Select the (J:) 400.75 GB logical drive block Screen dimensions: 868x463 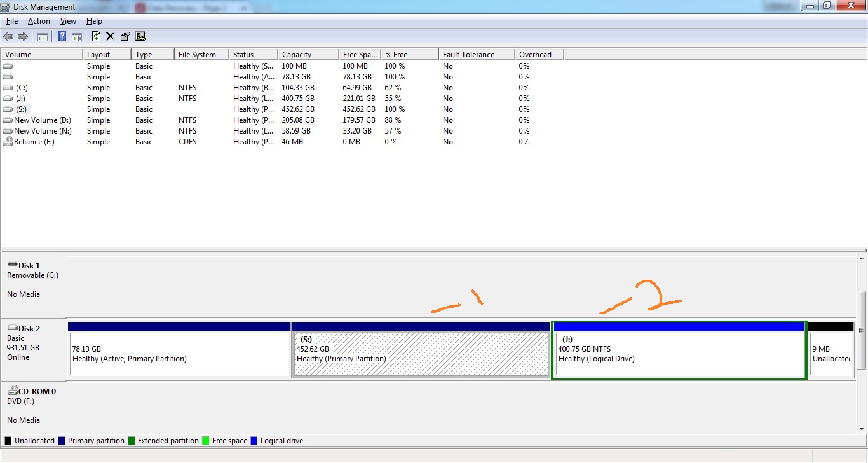click(679, 354)
